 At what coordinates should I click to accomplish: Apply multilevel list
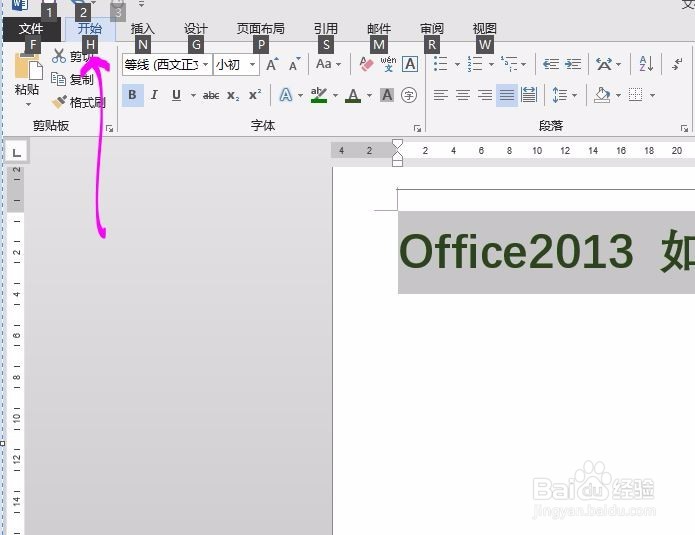click(x=509, y=64)
